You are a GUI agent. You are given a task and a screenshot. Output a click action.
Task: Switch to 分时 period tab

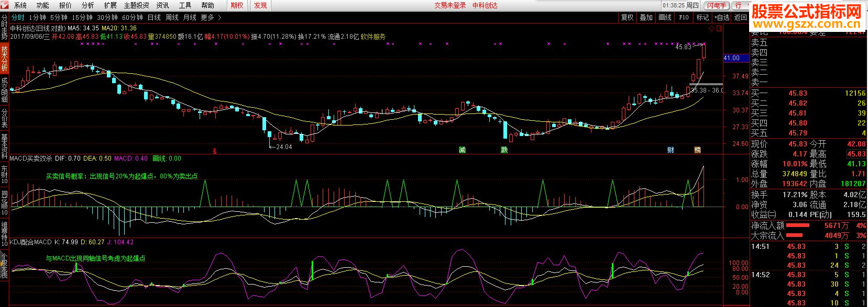18,17
